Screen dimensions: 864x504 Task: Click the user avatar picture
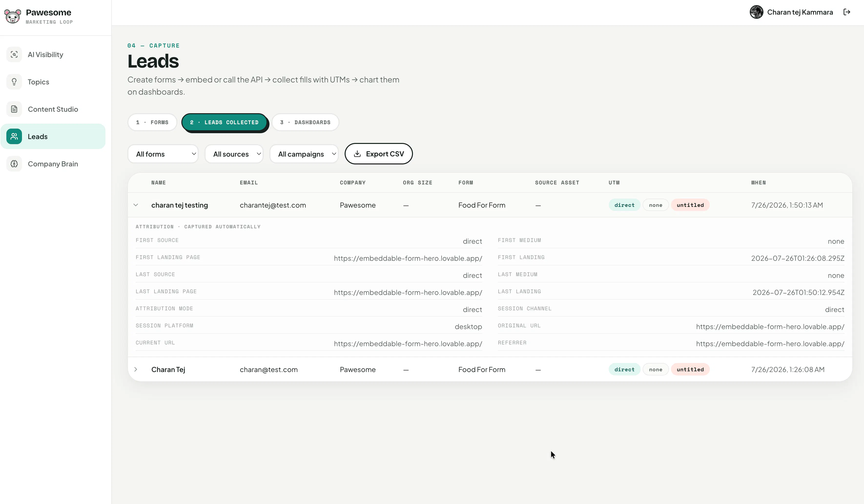pyautogui.click(x=756, y=12)
